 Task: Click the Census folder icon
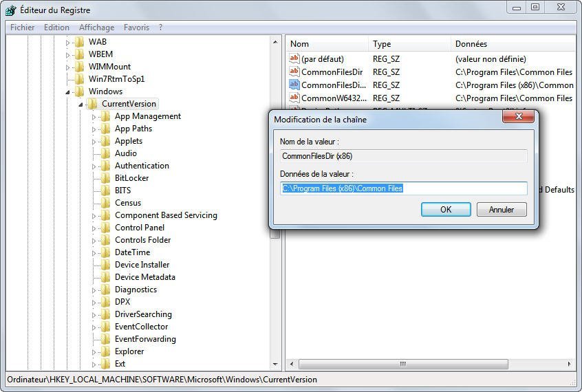click(x=106, y=203)
